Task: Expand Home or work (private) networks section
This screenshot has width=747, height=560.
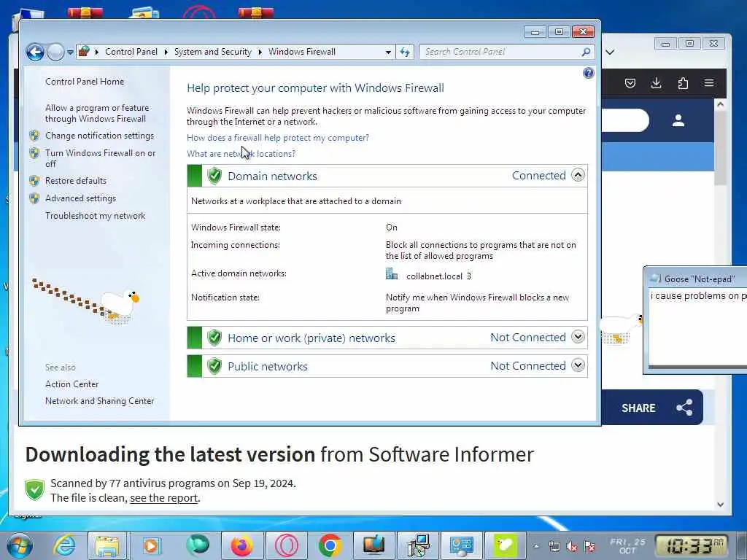Action: [x=578, y=337]
